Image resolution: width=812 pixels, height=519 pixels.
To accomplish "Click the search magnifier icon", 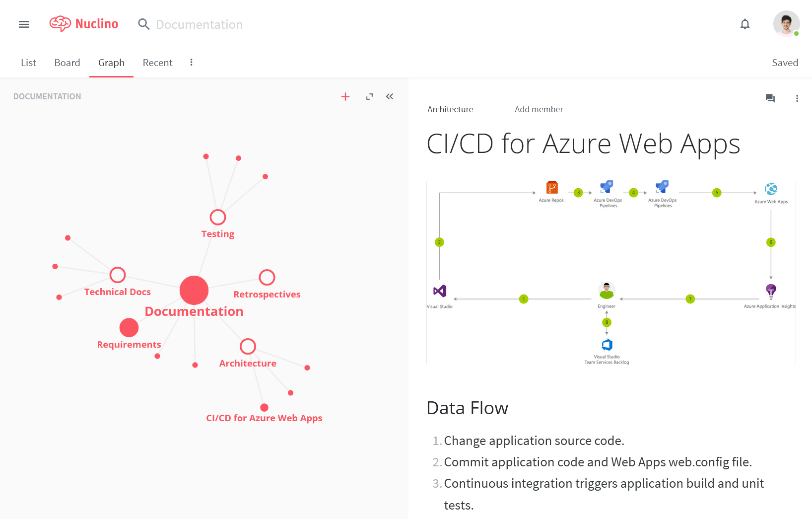I will 143,24.
